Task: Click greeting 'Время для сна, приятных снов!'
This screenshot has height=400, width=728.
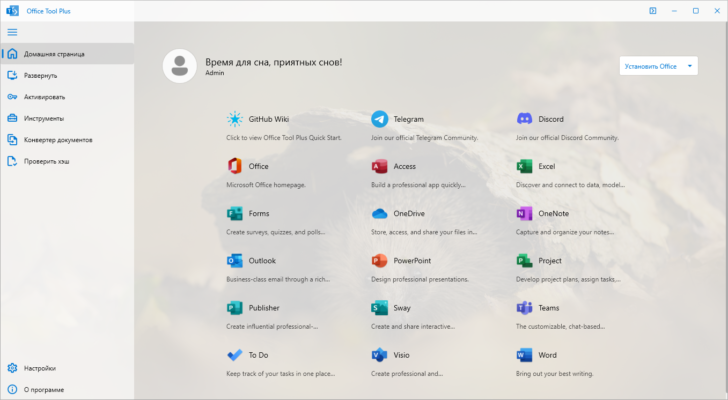Action: tap(273, 62)
